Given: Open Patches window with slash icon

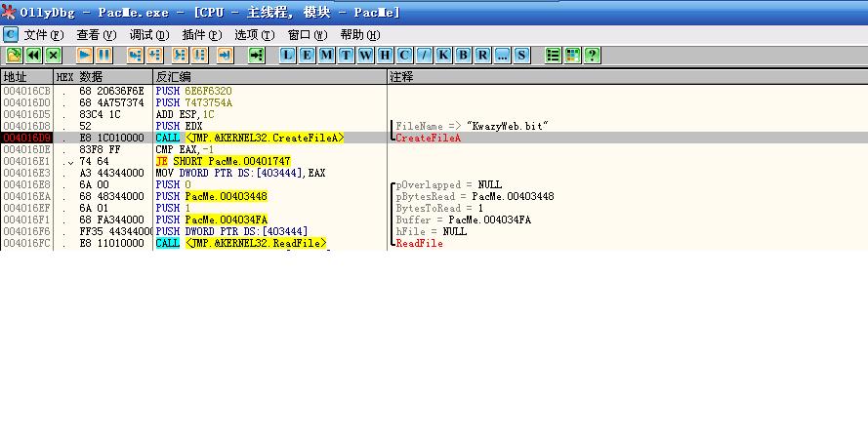Looking at the screenshot, I should pos(424,55).
